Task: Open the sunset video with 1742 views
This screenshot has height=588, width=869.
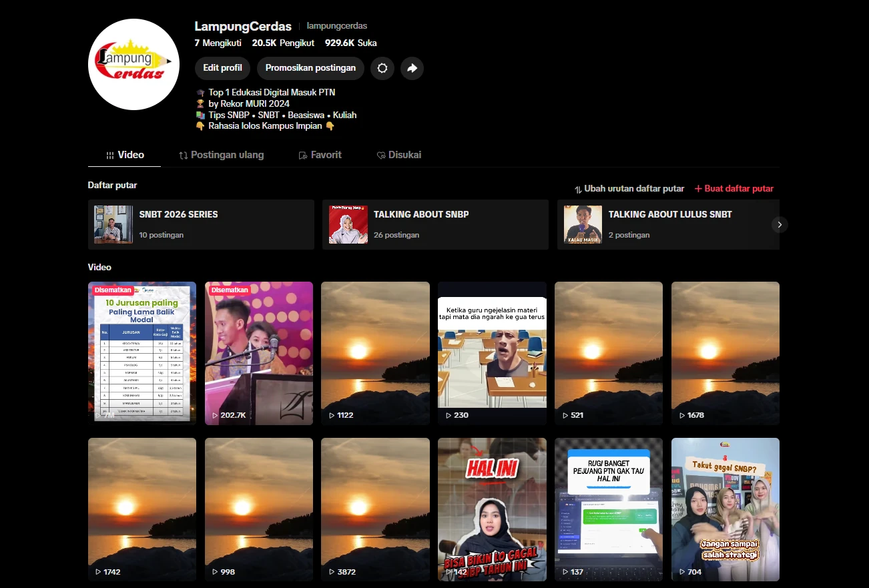Action: tap(142, 510)
